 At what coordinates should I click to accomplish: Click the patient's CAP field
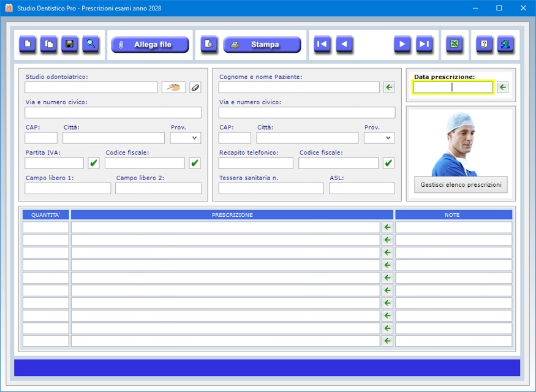pos(235,138)
